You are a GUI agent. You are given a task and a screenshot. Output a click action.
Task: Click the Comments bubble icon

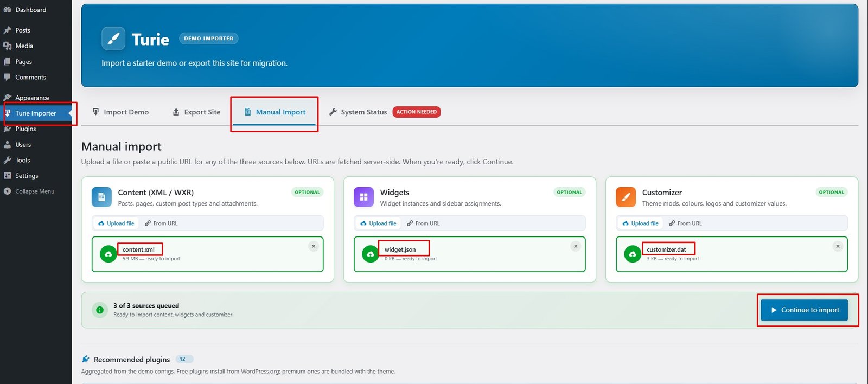[x=7, y=78]
